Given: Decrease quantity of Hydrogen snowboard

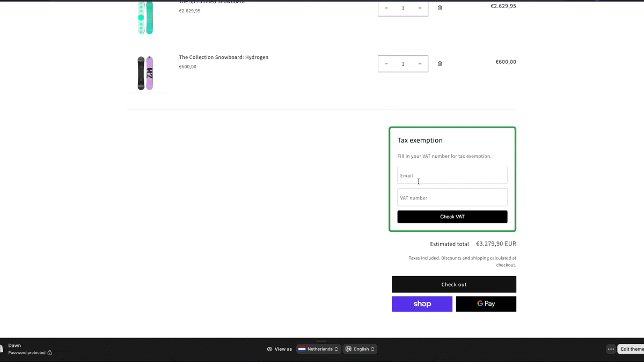Looking at the screenshot, I should (386, 64).
